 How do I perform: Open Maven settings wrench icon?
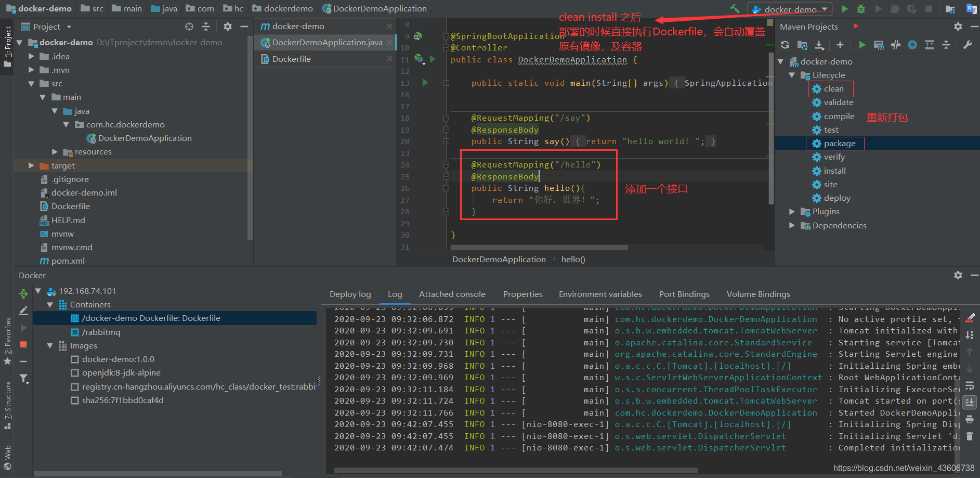pyautogui.click(x=968, y=45)
